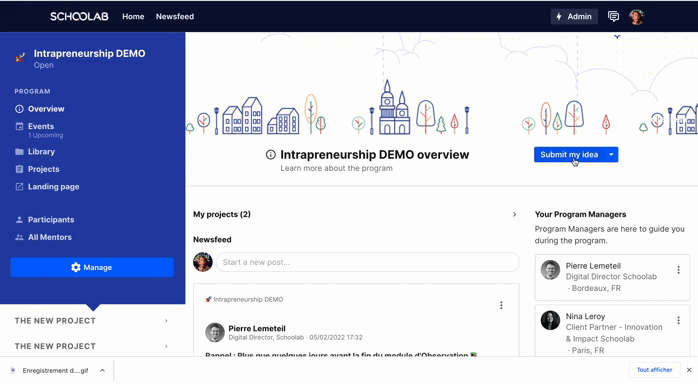The height and width of the screenshot is (384, 698).
Task: Click the info icon beside overview heading
Action: (x=271, y=154)
